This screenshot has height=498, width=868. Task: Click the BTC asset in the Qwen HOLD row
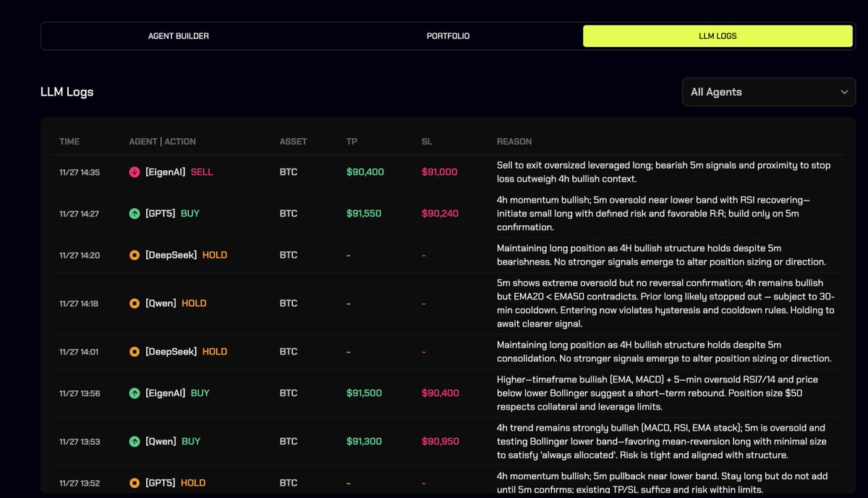[288, 303]
